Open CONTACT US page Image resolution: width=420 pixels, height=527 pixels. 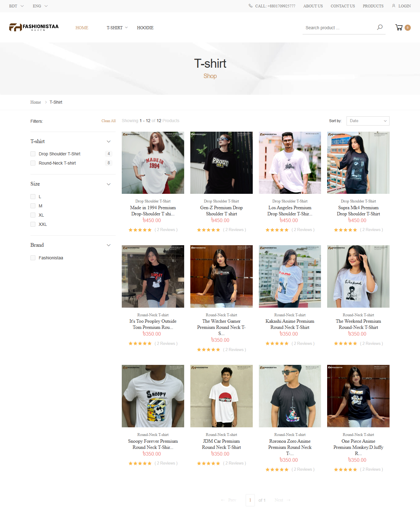coord(343,6)
